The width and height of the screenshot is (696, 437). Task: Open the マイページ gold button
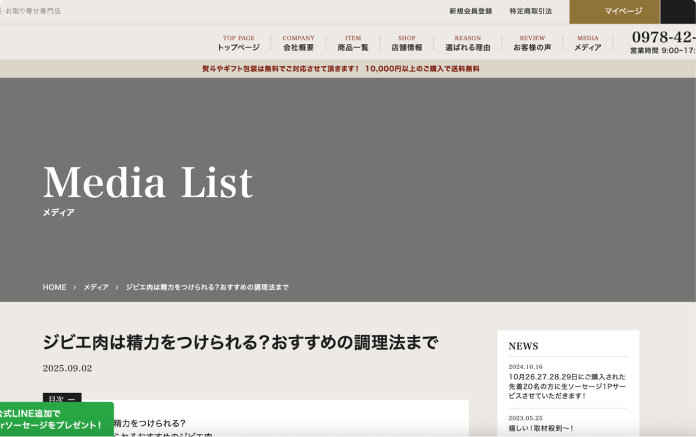coord(614,11)
